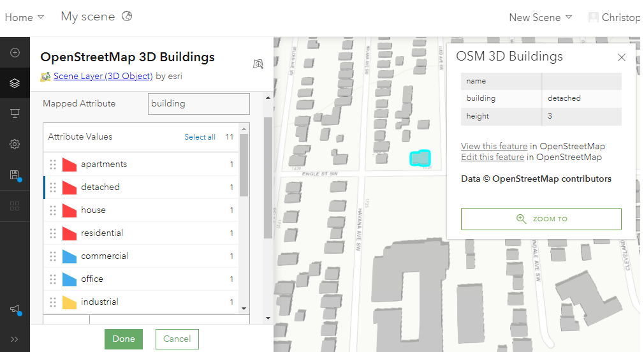The height and width of the screenshot is (352, 644).
Task: Click panel scroll down arrow
Action: coord(268,318)
